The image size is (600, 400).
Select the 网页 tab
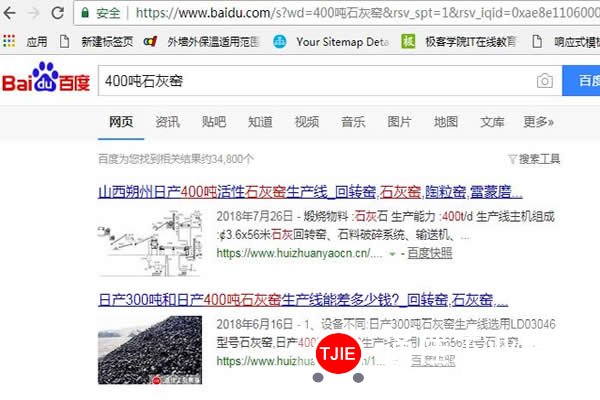point(121,122)
